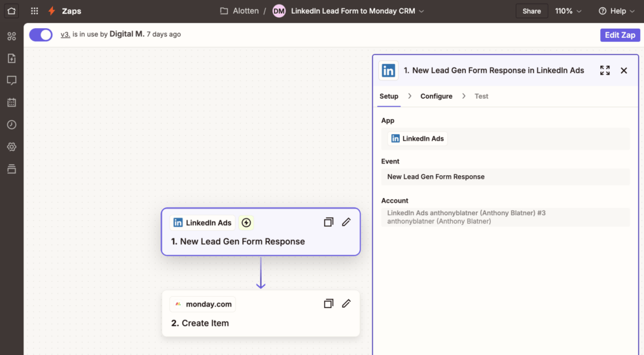644x355 pixels.
Task: Open the v3. version link
Action: pyautogui.click(x=65, y=35)
